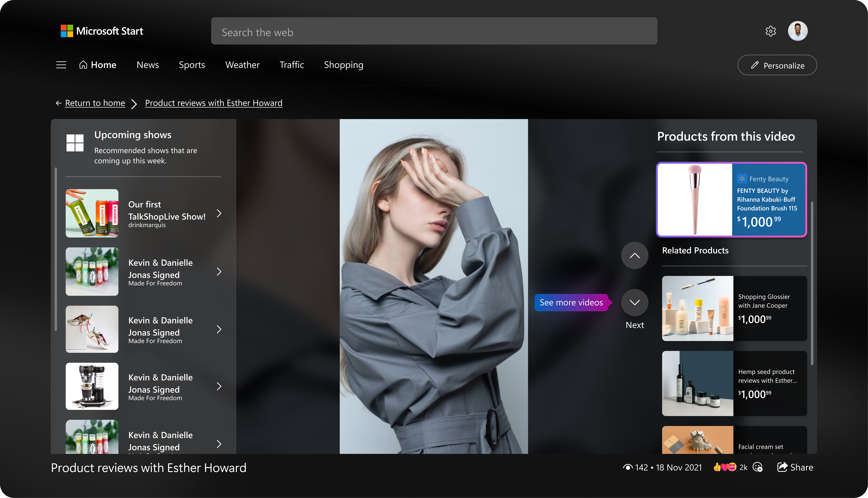Expand the Kevin & Danielle chevron beside coffee maker show
The height and width of the screenshot is (498, 868).
[219, 386]
